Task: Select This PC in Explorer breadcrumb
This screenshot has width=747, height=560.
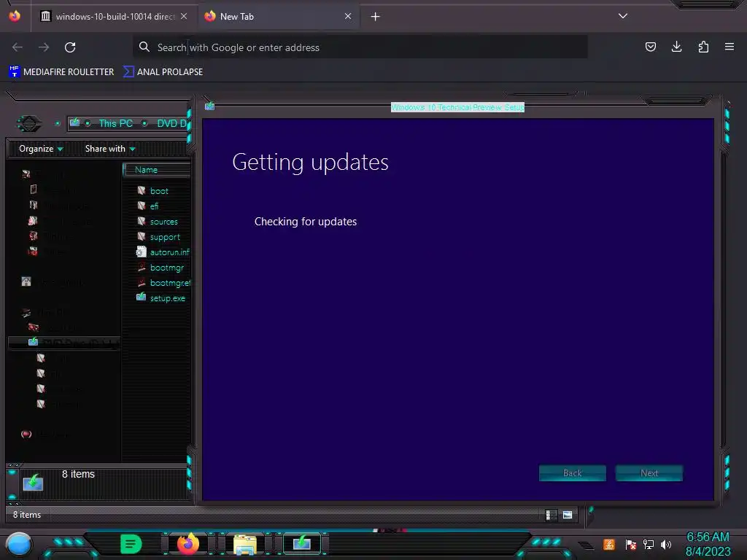Action: click(x=116, y=123)
